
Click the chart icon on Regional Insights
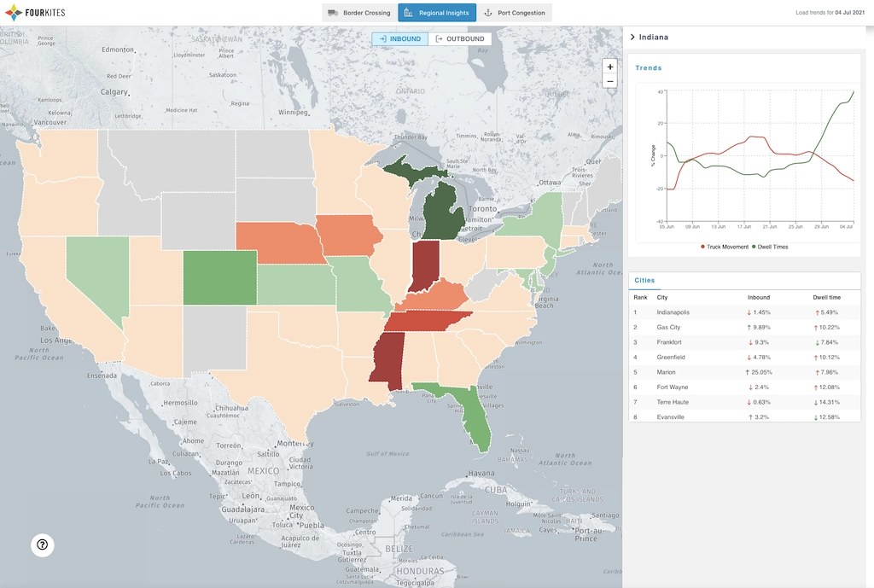[409, 13]
